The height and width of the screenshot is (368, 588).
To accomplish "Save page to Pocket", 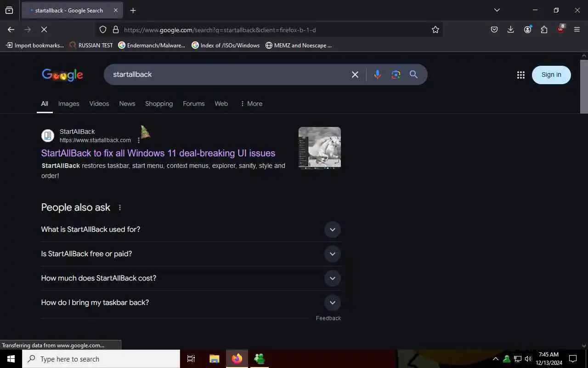I will pyautogui.click(x=494, y=29).
